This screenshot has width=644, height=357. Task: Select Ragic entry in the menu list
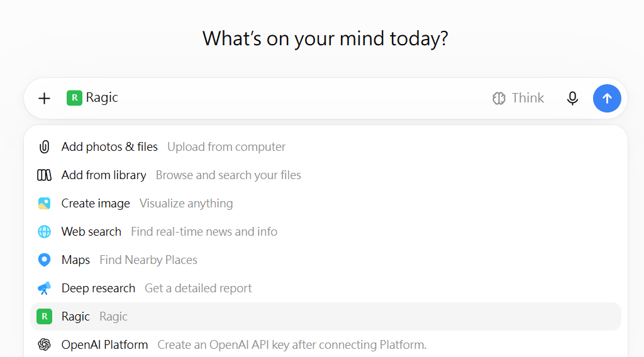coord(325,317)
